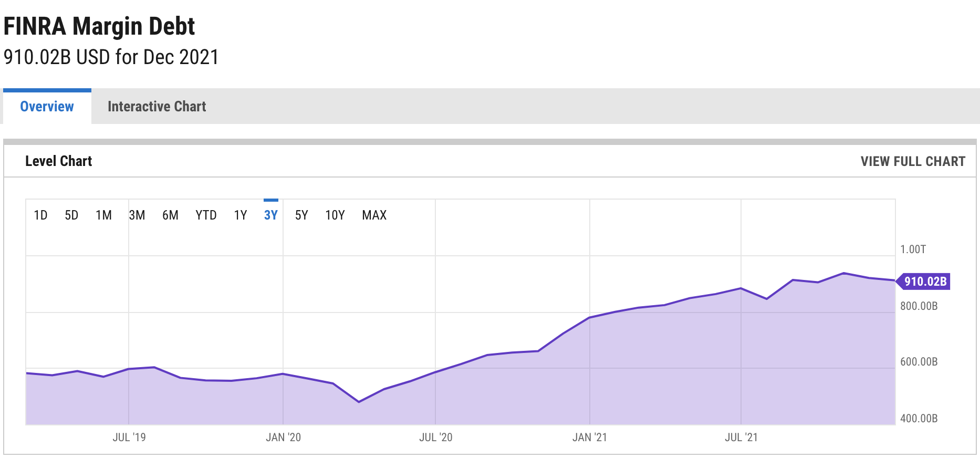980x458 pixels.
Task: Select the 5D time range
Action: coord(71,215)
